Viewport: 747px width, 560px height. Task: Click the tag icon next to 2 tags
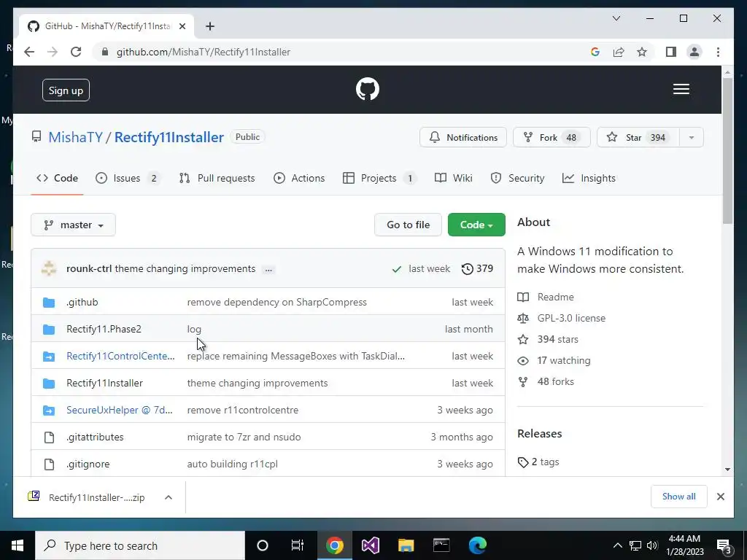(x=522, y=462)
